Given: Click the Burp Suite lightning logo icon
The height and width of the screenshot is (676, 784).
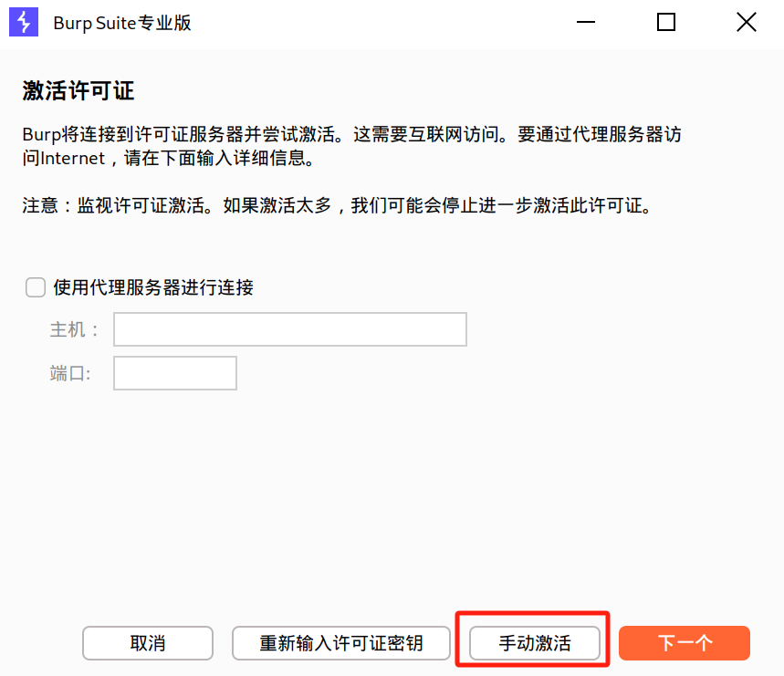Looking at the screenshot, I should pyautogui.click(x=24, y=22).
